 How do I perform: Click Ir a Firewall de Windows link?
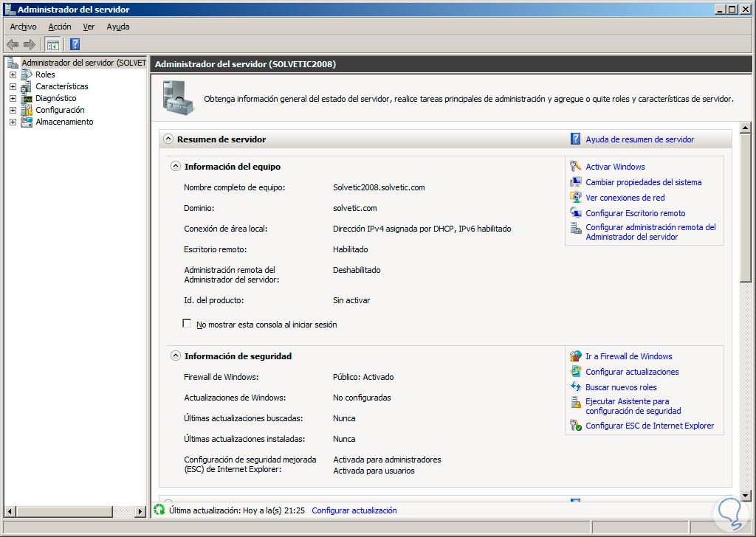629,356
